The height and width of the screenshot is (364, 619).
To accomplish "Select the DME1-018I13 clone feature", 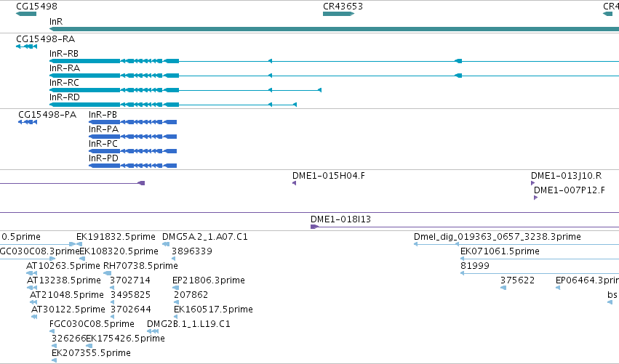I will [465, 227].
